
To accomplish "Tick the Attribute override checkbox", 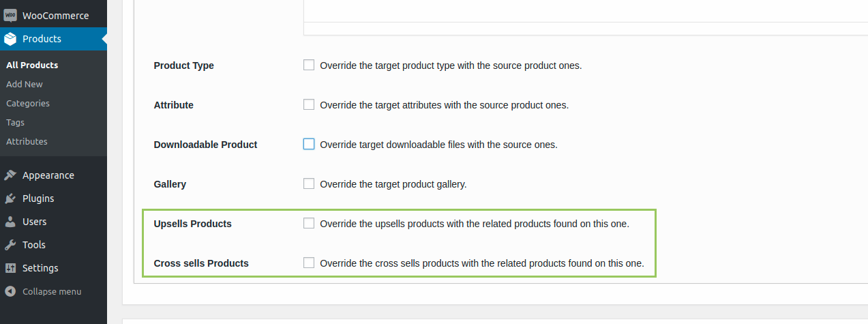I will click(309, 105).
